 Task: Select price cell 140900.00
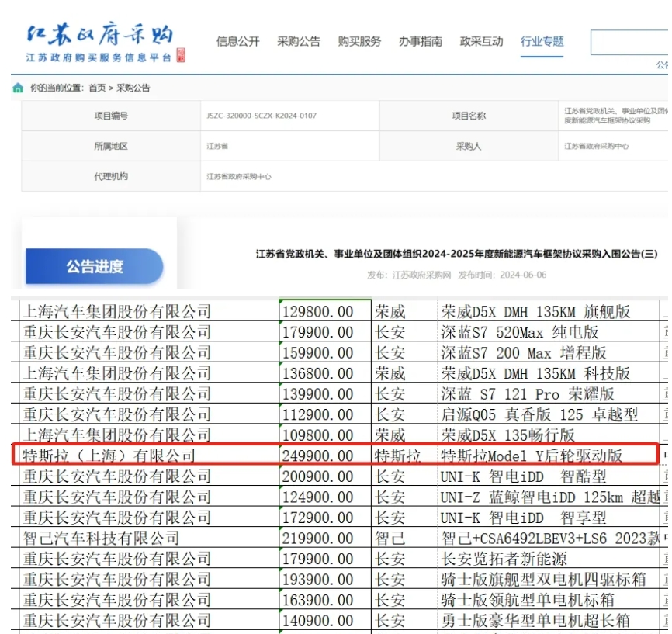[x=325, y=620]
